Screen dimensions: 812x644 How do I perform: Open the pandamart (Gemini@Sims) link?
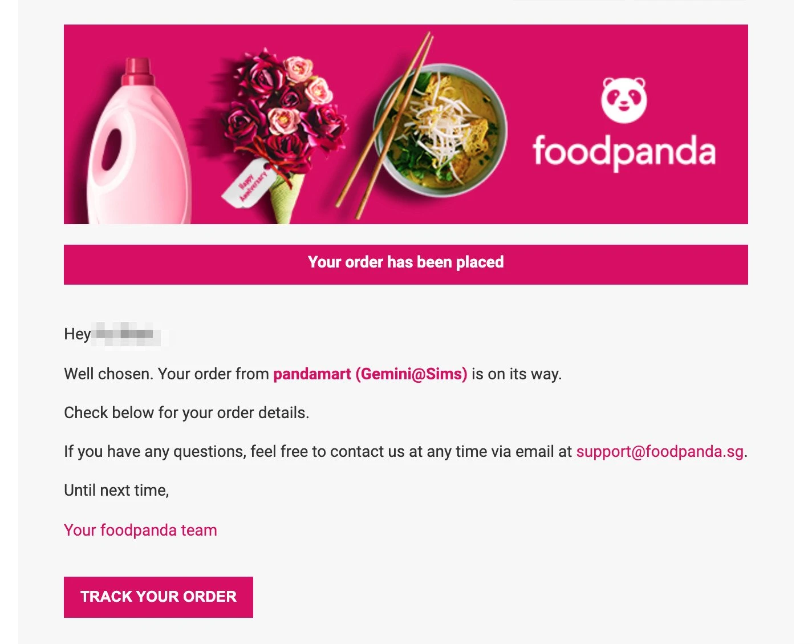[x=370, y=374]
